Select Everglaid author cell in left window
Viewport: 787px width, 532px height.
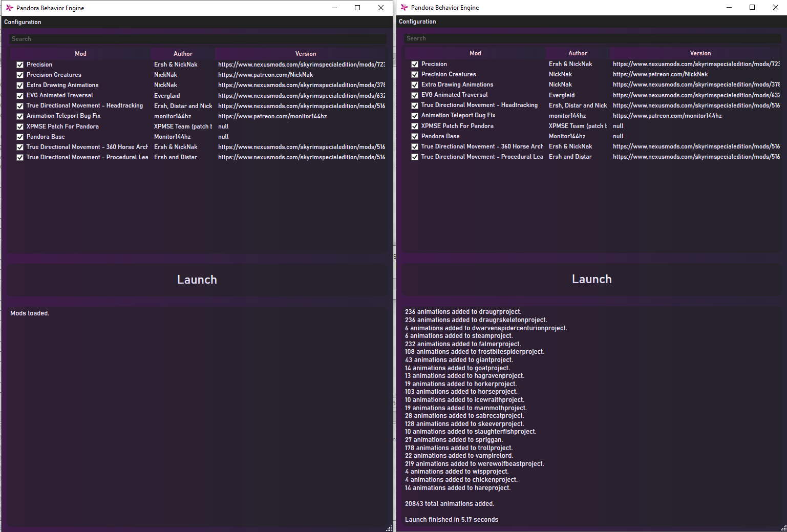tap(167, 96)
